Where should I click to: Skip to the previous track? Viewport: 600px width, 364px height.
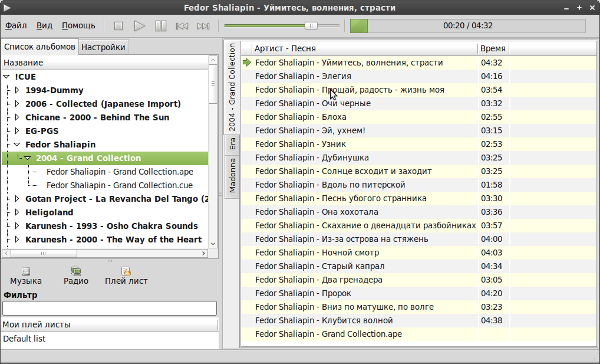coord(182,26)
